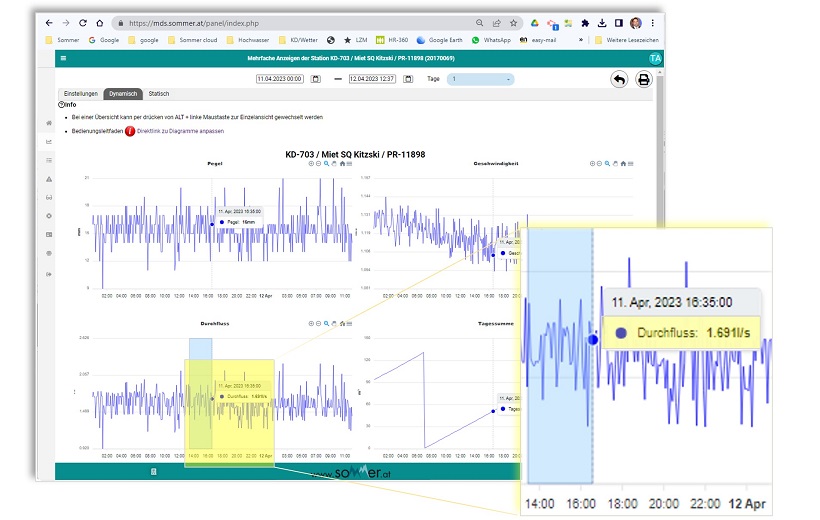820x520 pixels.
Task: Switch to the Einstellungen tab
Action: [80, 94]
